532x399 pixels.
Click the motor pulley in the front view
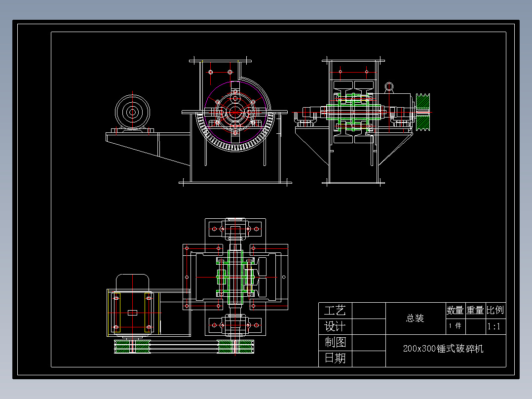pos(132,113)
